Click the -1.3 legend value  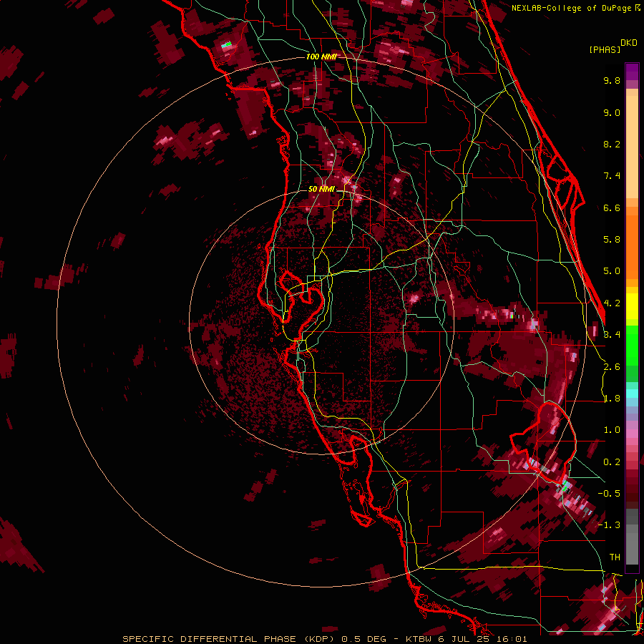tap(609, 525)
